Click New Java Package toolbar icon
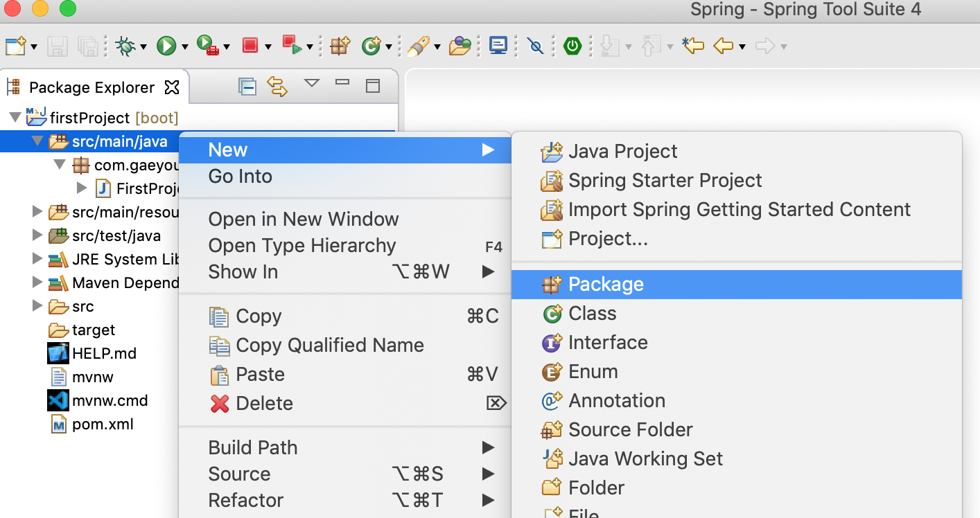 click(x=340, y=46)
